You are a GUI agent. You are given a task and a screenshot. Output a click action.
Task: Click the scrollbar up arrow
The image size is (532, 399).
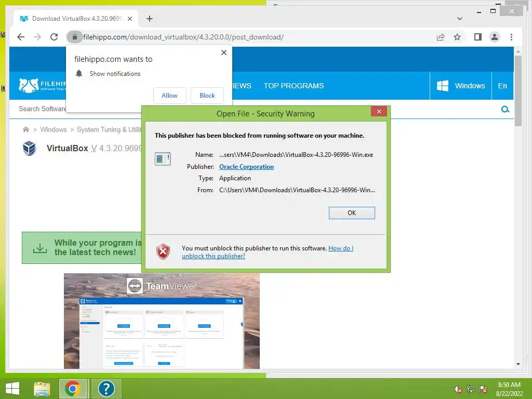(x=518, y=51)
